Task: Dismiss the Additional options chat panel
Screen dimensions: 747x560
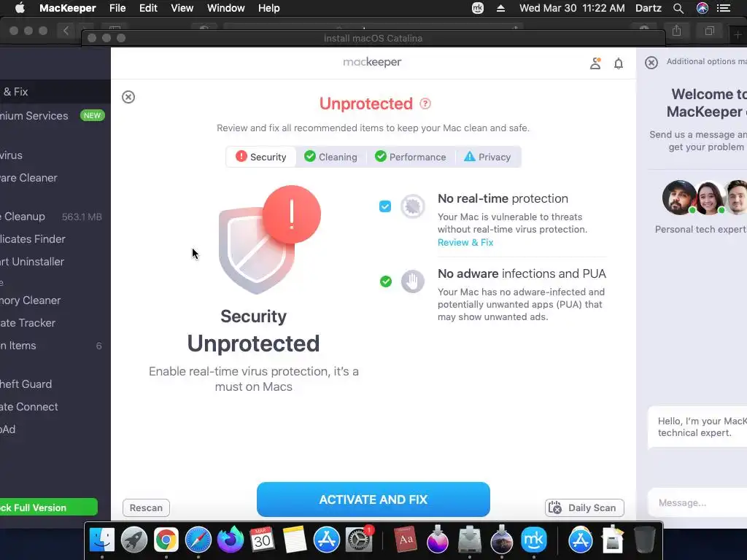Action: 651,63
